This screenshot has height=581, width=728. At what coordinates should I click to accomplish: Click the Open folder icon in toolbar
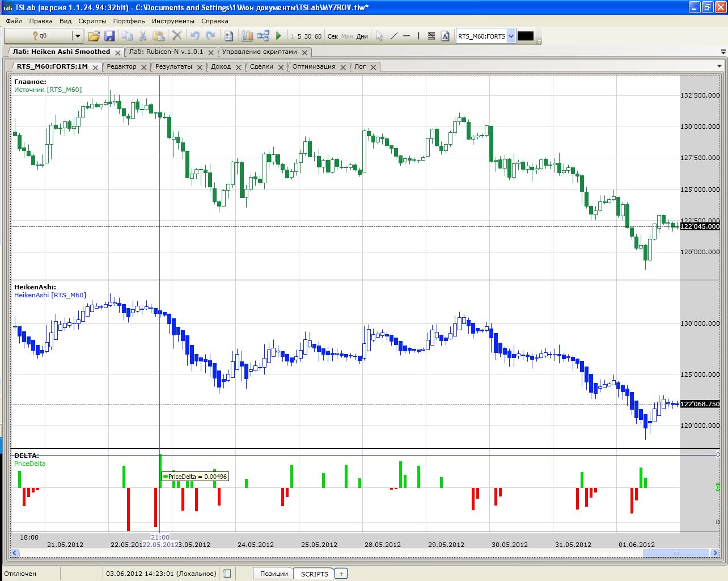[x=94, y=36]
